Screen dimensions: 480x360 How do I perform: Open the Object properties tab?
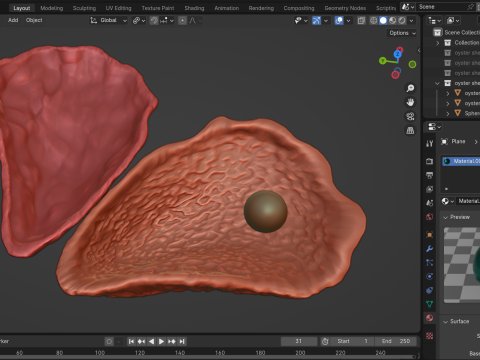[x=430, y=235]
